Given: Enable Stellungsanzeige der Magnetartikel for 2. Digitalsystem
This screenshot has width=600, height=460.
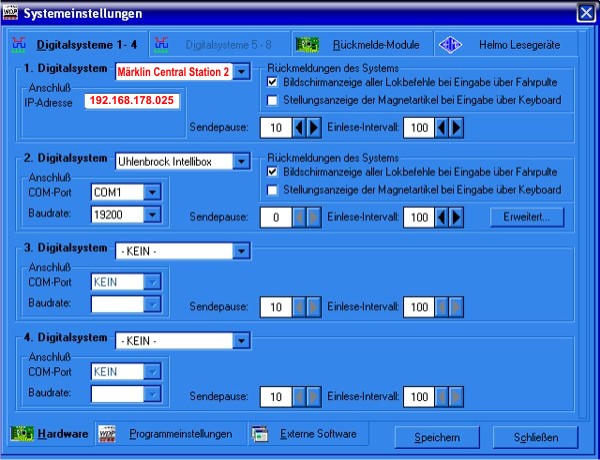Looking at the screenshot, I should pyautogui.click(x=273, y=190).
